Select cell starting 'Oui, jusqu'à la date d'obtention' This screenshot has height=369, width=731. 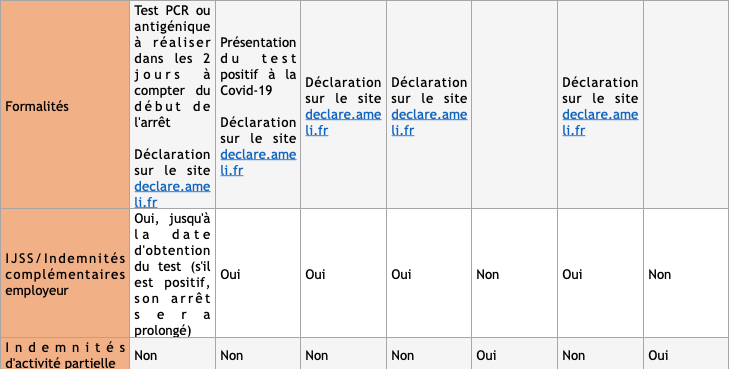172,273
